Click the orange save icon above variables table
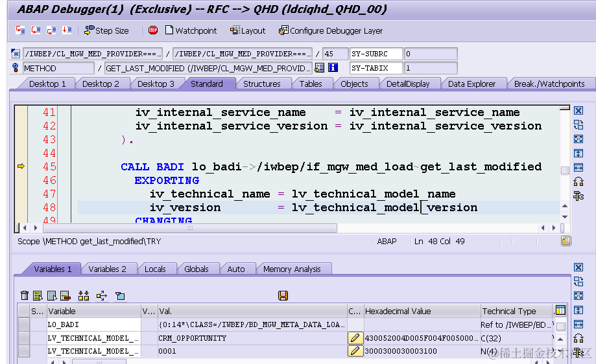The image size is (596, 364). point(283,295)
